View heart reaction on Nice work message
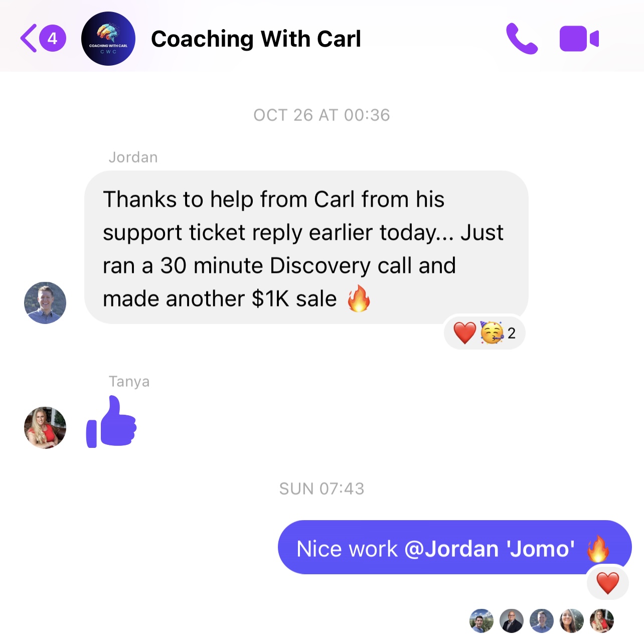Image resolution: width=644 pixels, height=644 pixels. tap(607, 583)
